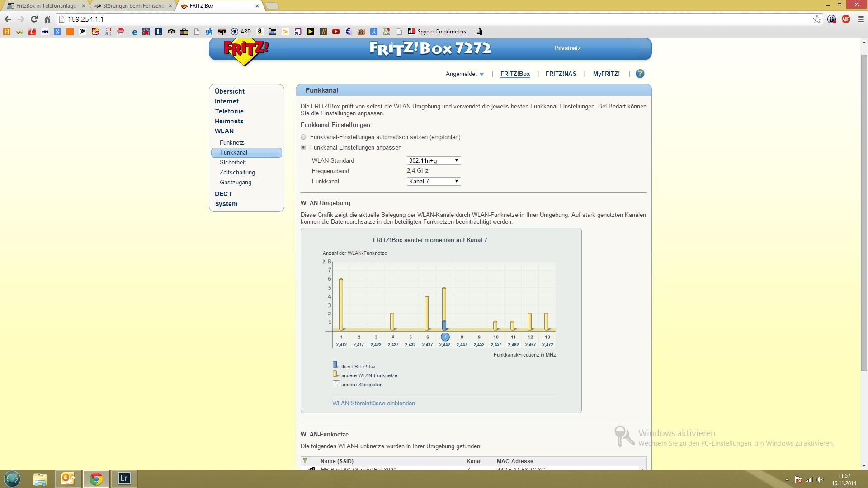Image resolution: width=868 pixels, height=488 pixels.
Task: Open the FRITZ!NAS link
Action: coord(561,74)
